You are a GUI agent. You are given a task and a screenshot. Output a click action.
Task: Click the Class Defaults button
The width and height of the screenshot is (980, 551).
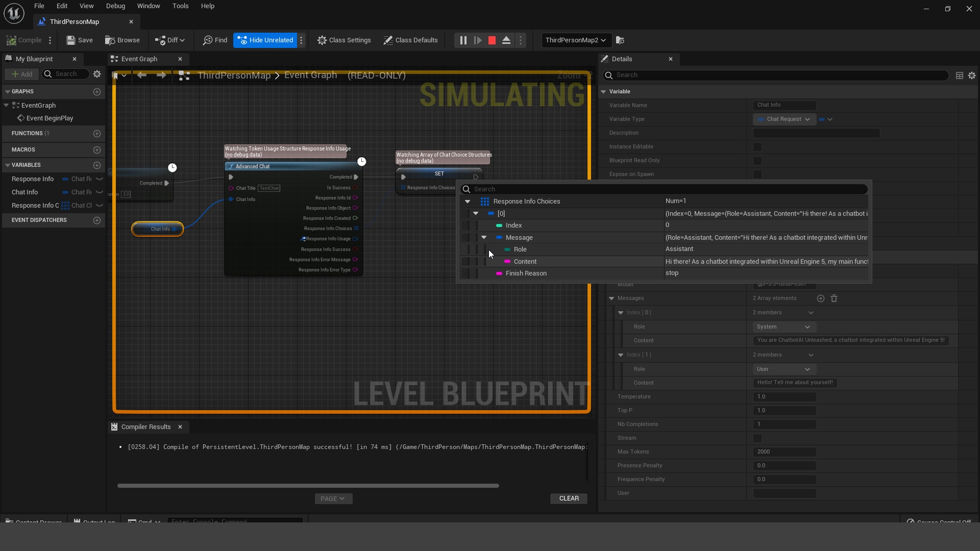(x=410, y=40)
